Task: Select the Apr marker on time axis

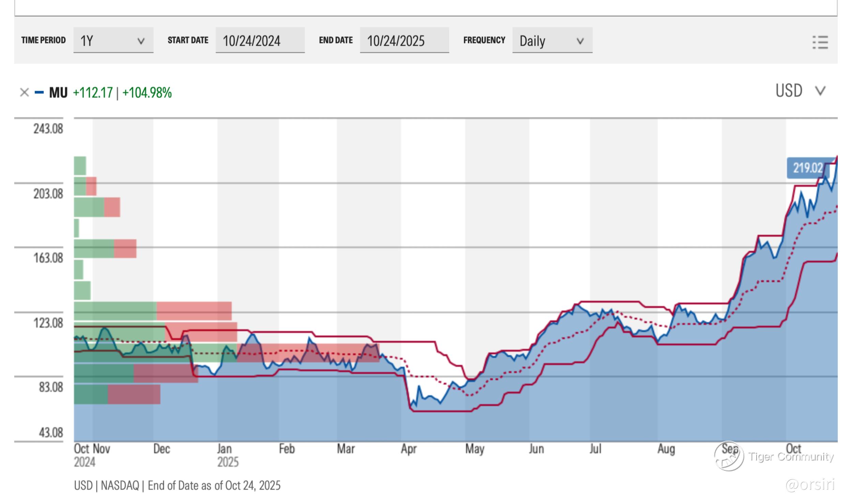Action: point(408,449)
